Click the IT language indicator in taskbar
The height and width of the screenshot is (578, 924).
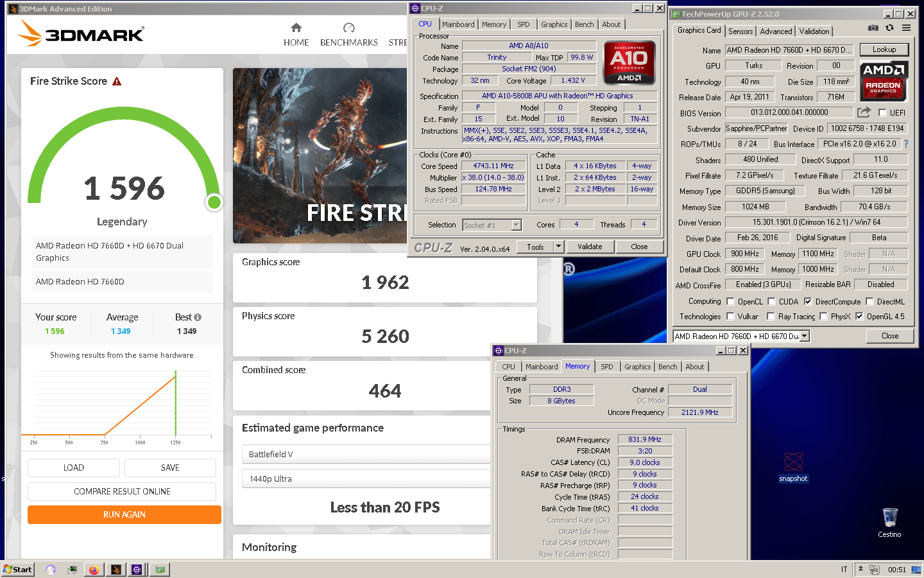click(x=844, y=570)
